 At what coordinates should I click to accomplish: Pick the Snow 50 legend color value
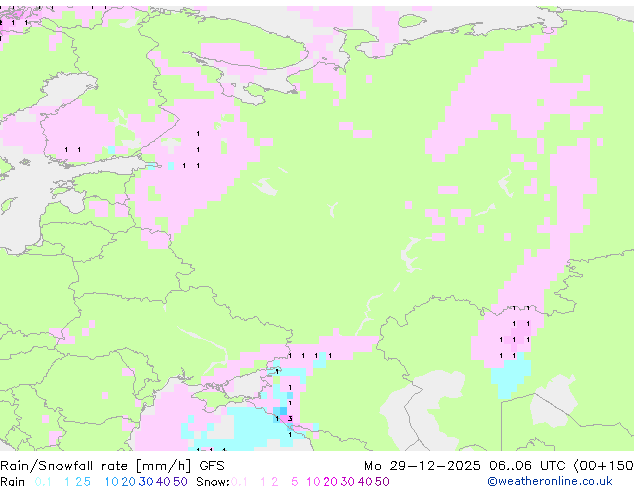(x=383, y=482)
